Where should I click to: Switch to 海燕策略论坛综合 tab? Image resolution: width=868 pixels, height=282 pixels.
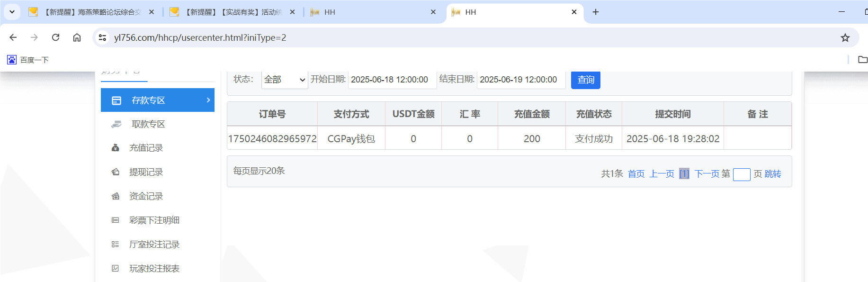coord(92,12)
